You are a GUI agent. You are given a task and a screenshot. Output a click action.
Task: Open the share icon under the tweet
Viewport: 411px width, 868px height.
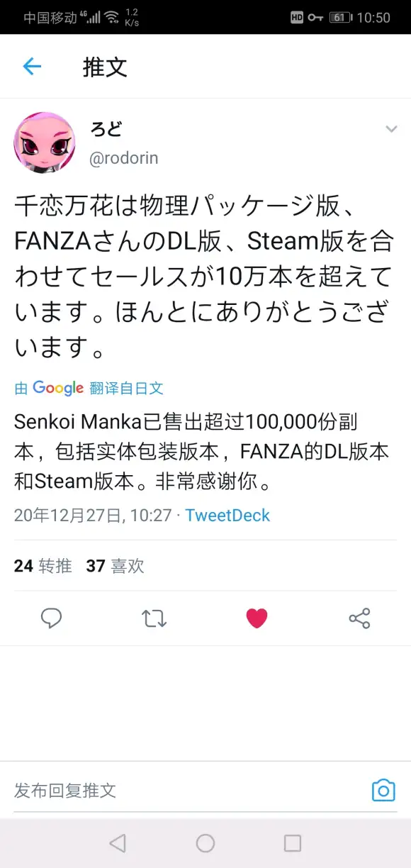point(359,618)
